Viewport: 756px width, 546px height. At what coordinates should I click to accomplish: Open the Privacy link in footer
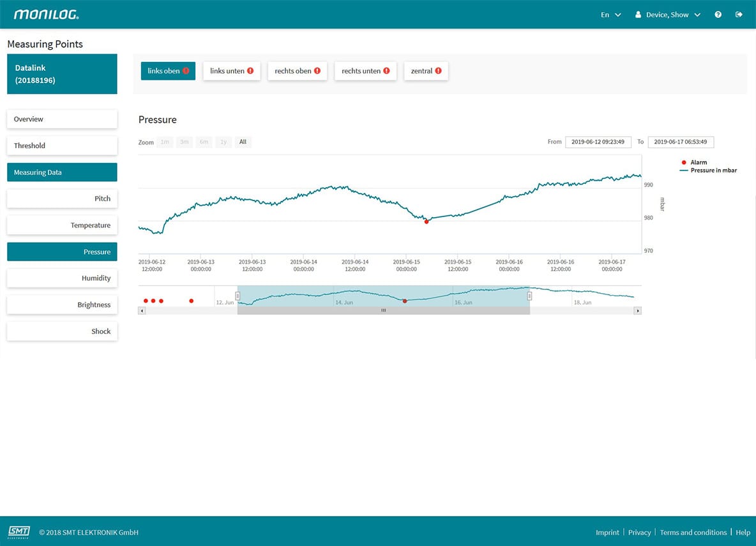coord(639,533)
